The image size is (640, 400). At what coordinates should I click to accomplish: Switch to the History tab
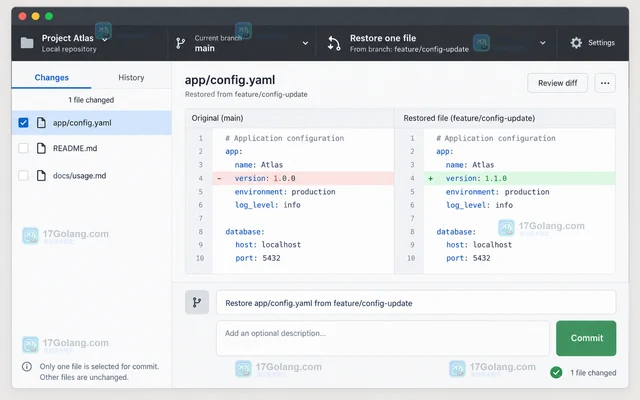[131, 78]
